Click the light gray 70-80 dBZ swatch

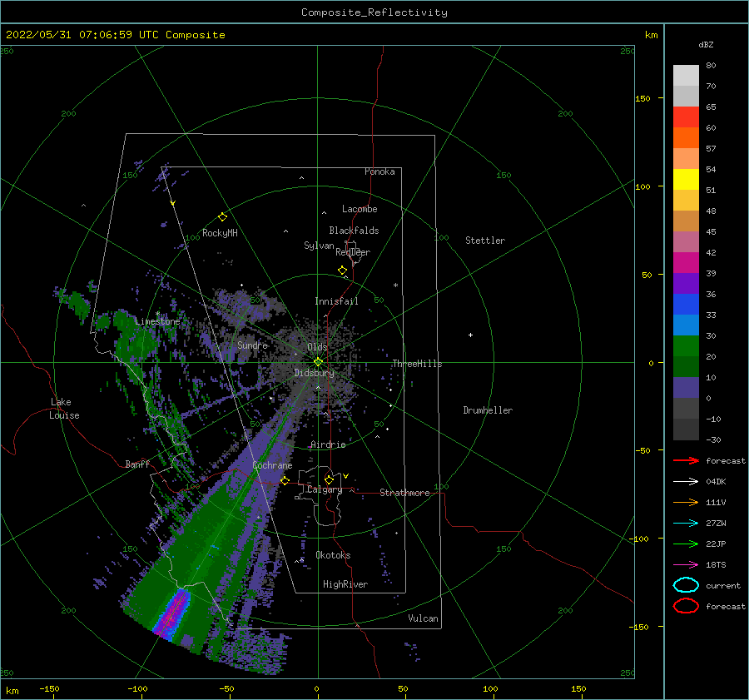pos(686,76)
